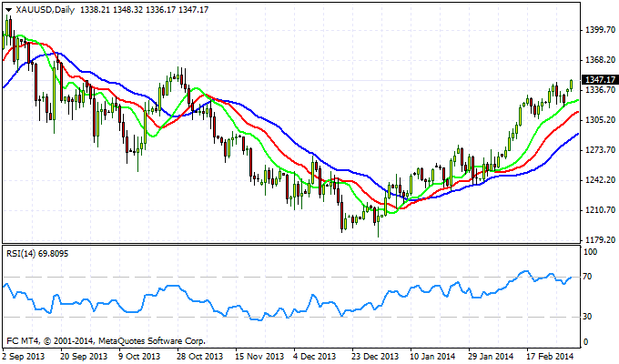Screen dimensions: 619x364
Task: Click the 4 Dec 2013 date label
Action: coord(315,356)
